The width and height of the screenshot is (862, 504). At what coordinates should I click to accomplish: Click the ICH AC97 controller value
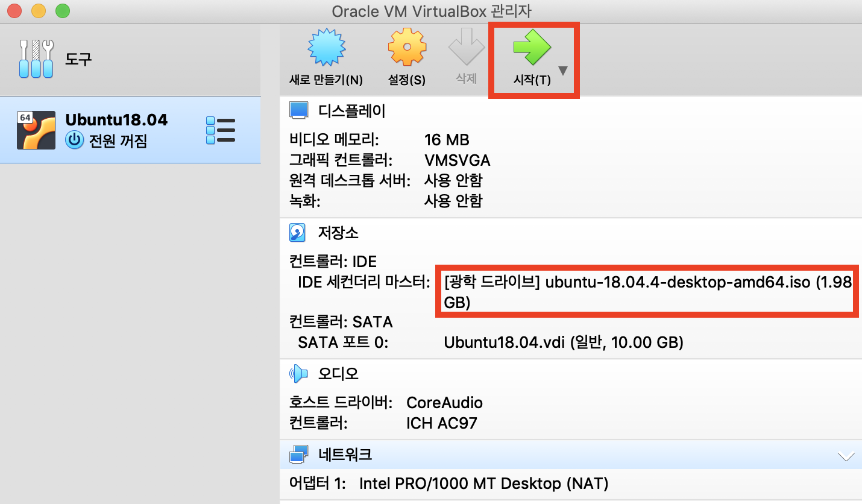[x=442, y=423]
